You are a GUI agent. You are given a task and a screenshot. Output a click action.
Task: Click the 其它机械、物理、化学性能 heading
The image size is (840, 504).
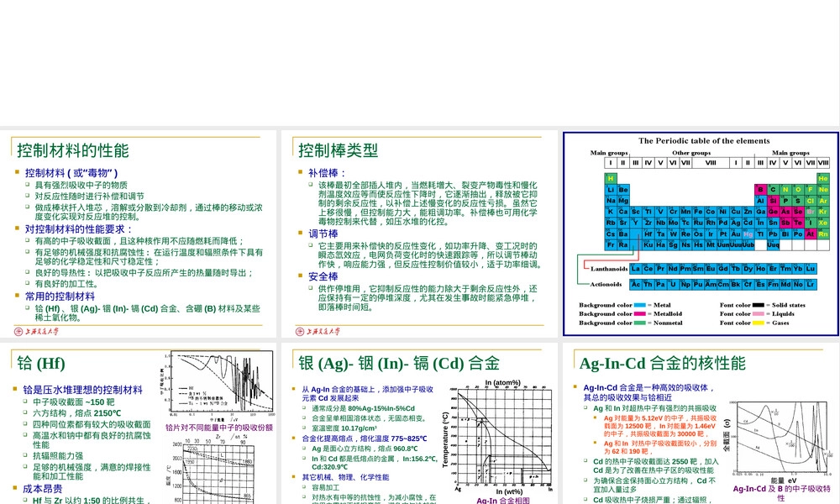pos(345,477)
